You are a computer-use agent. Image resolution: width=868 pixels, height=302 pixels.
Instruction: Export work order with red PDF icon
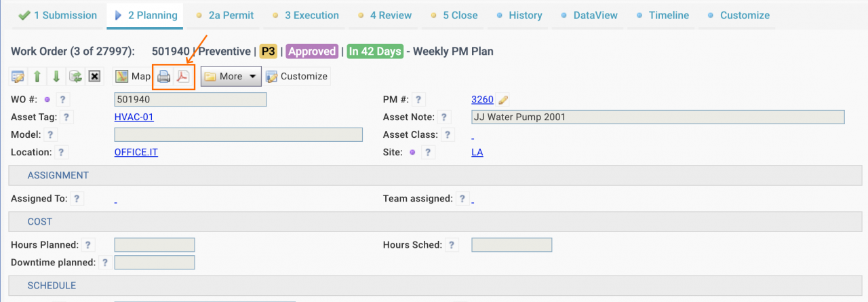183,77
